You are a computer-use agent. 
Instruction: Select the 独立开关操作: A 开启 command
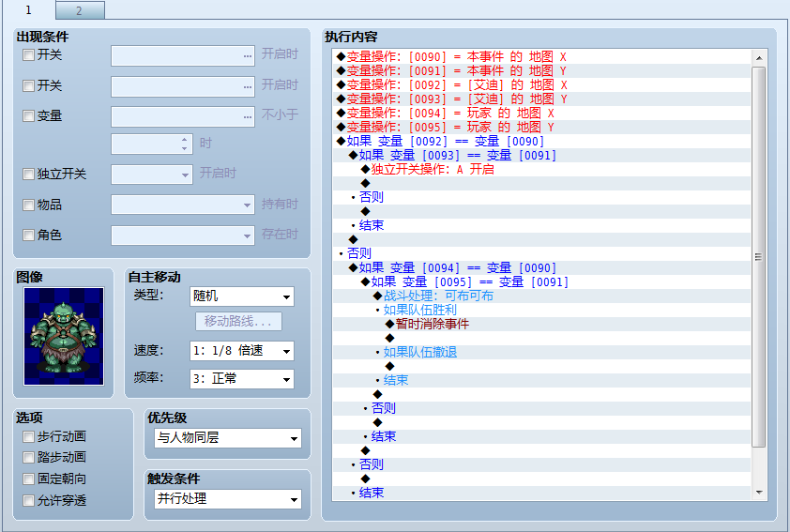pos(432,169)
